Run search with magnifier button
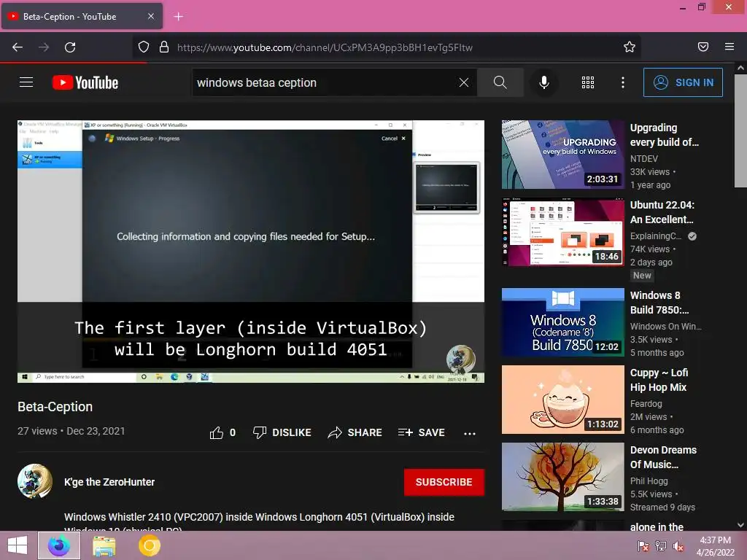Viewport: 747px width, 560px height. click(500, 83)
